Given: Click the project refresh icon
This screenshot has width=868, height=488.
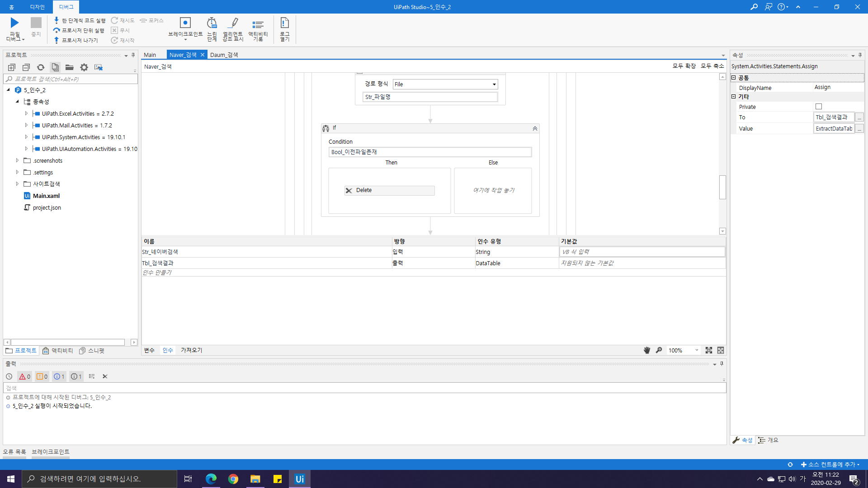Looking at the screenshot, I should [41, 67].
